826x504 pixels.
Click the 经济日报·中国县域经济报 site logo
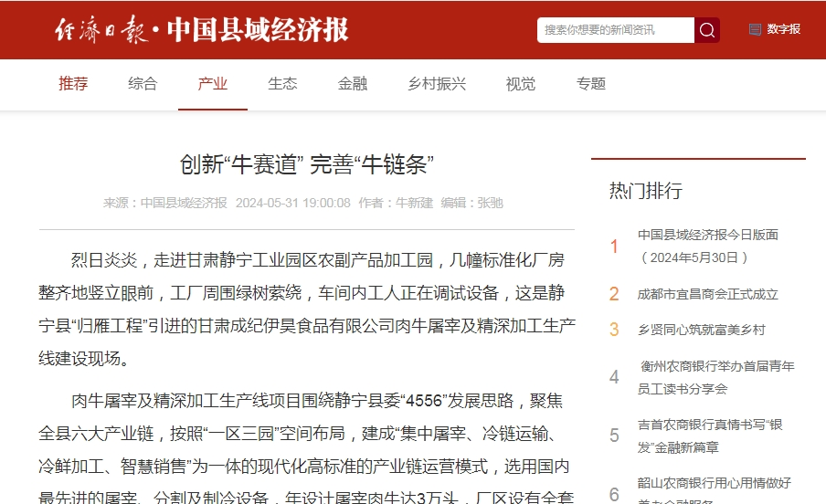202,29
